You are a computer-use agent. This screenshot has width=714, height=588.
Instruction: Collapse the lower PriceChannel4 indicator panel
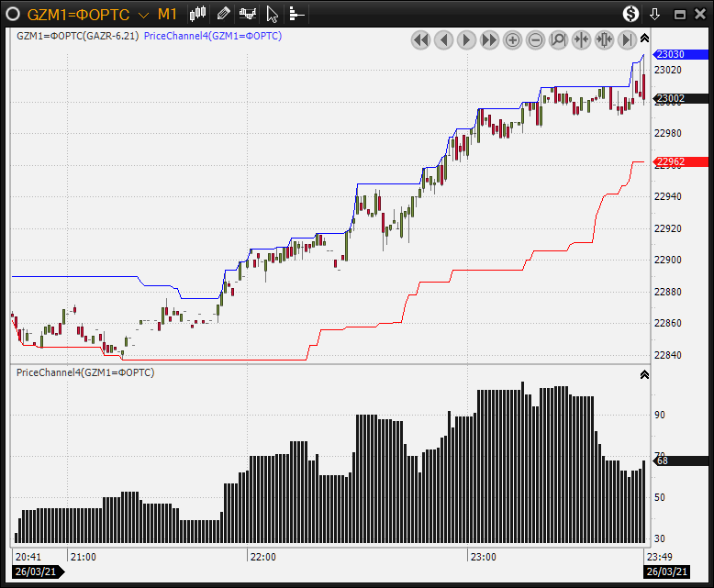[644, 374]
